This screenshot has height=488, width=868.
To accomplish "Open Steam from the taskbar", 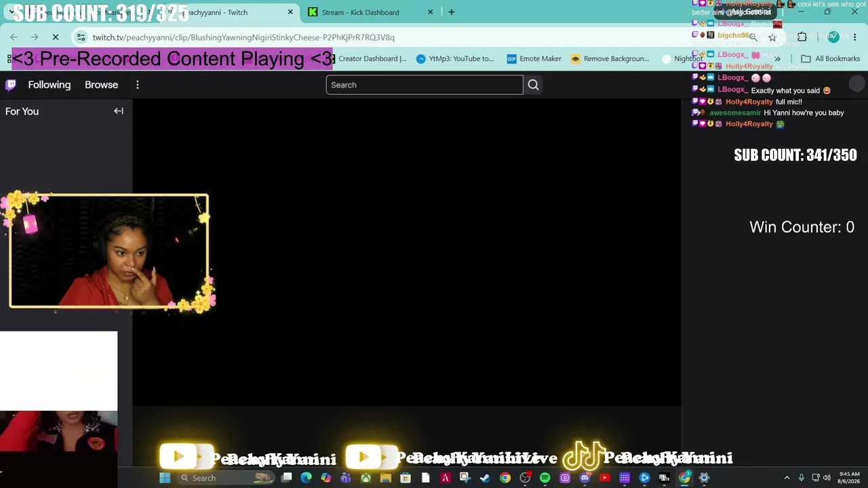I will 485,478.
